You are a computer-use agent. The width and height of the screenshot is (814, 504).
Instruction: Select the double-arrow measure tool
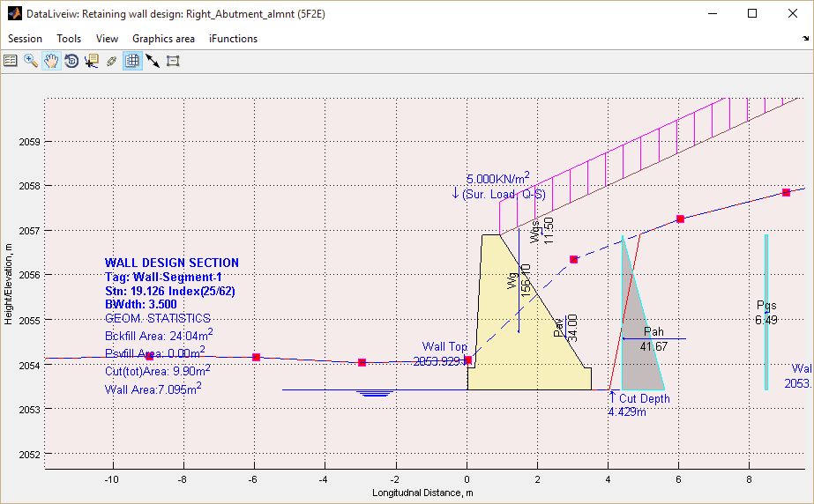coord(153,61)
